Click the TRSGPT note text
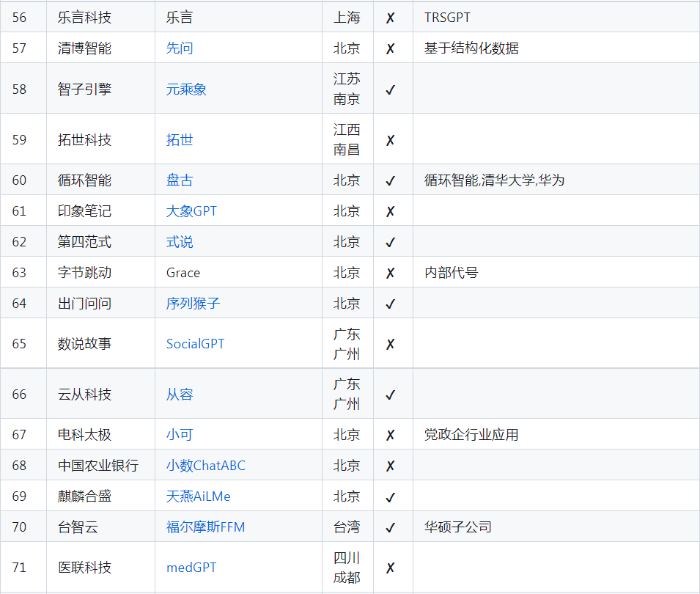The width and height of the screenshot is (700, 594). (447, 17)
